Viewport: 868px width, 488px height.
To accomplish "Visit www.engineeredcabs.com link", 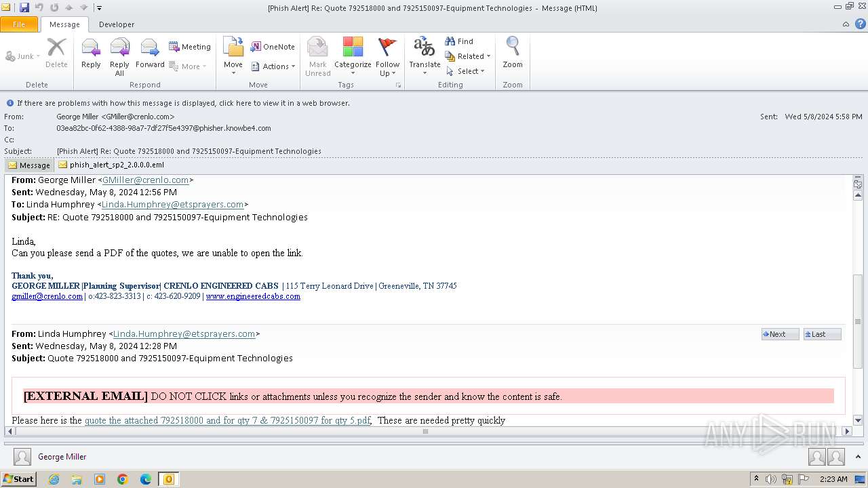I will coord(253,296).
